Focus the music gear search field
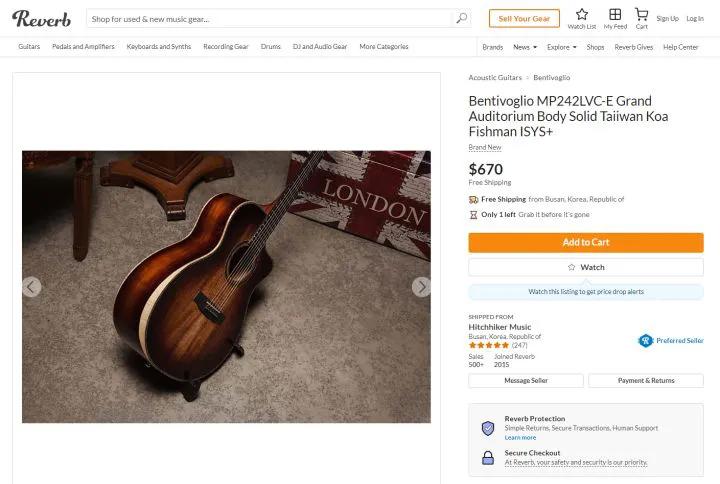The height and width of the screenshot is (484, 720). 270,18
